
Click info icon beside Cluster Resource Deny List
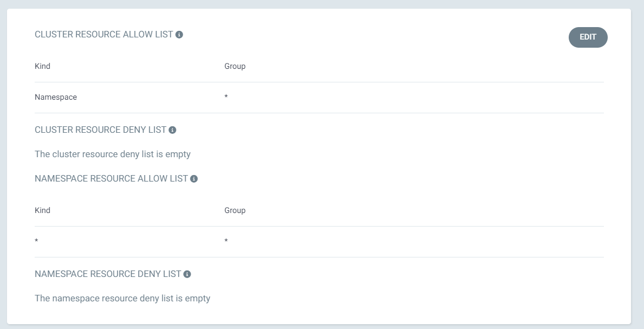[x=172, y=130]
